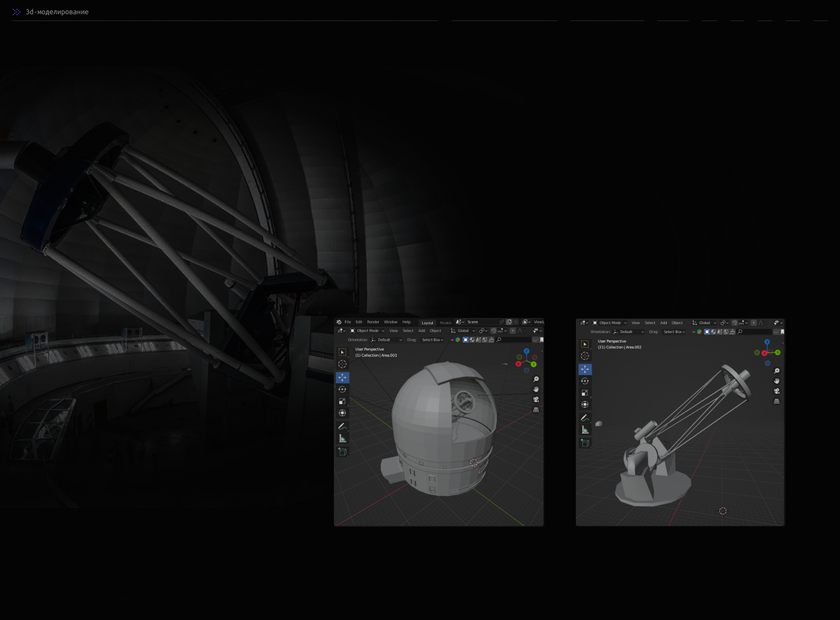Screen dimensions: 840x620
Task: Switch perspective/orthographic grid in the dome viewport
Action: point(536,410)
